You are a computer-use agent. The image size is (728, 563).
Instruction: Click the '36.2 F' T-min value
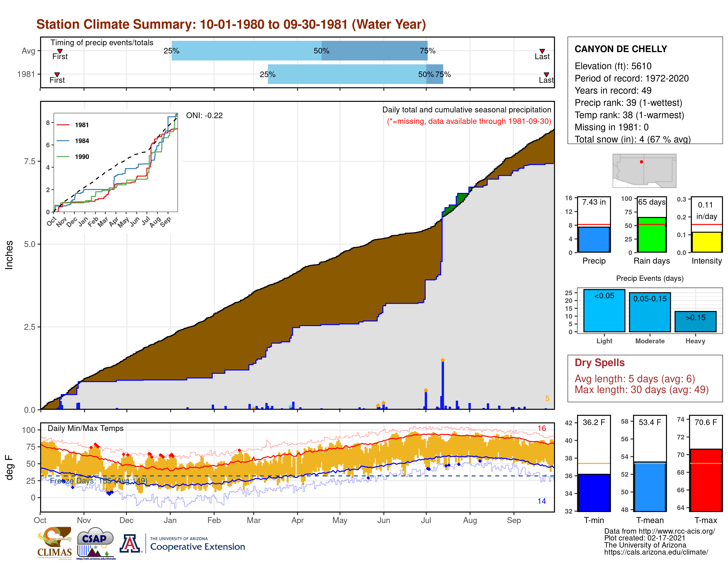pos(594,422)
